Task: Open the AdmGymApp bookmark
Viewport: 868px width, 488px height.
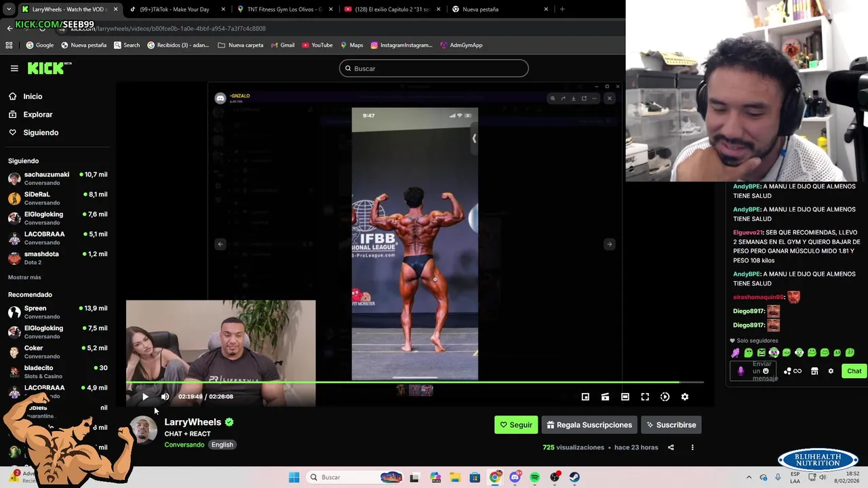Action: 461,45
